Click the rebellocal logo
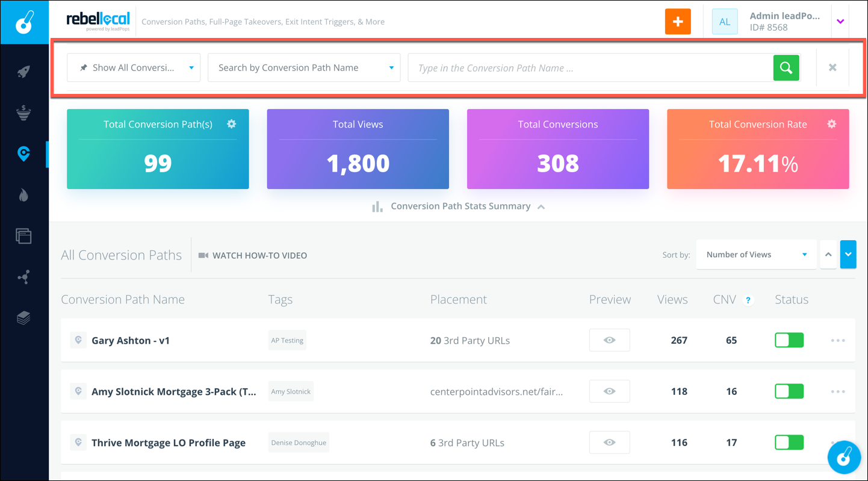Image resolution: width=868 pixels, height=481 pixels. click(98, 21)
